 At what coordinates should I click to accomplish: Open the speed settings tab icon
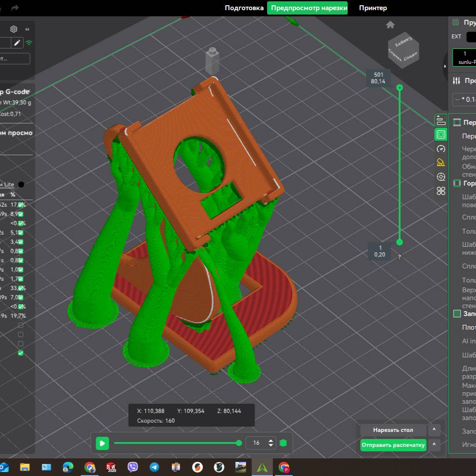click(x=441, y=149)
